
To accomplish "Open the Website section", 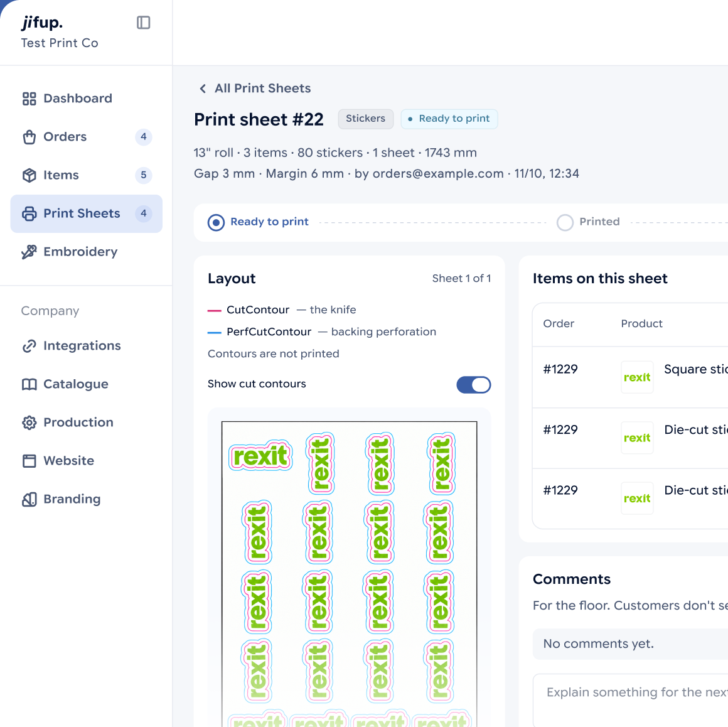I will pos(87,461).
